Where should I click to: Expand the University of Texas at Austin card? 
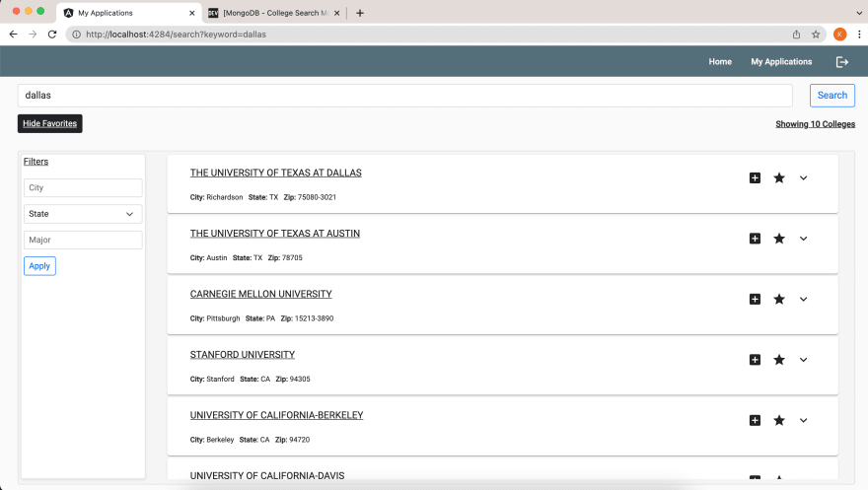803,239
